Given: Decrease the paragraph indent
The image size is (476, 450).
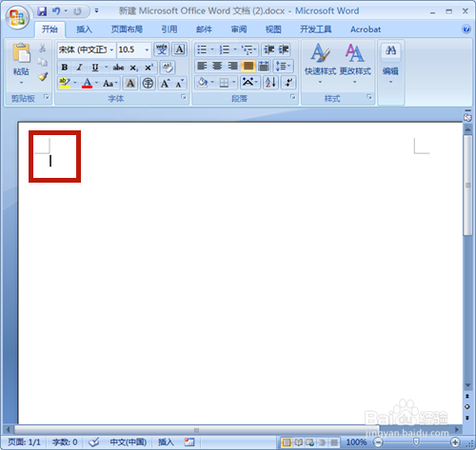Looking at the screenshot, I should click(x=268, y=49).
